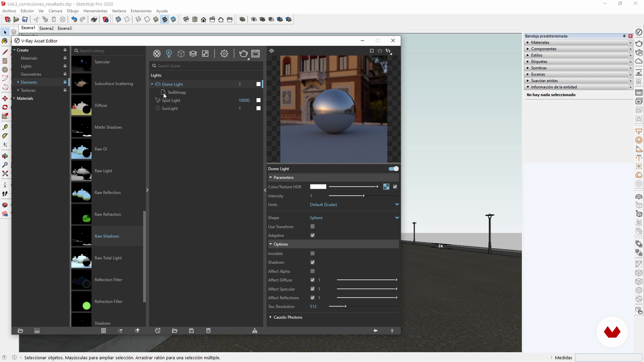Open the V-Ray frame buffer window icon

(255, 53)
